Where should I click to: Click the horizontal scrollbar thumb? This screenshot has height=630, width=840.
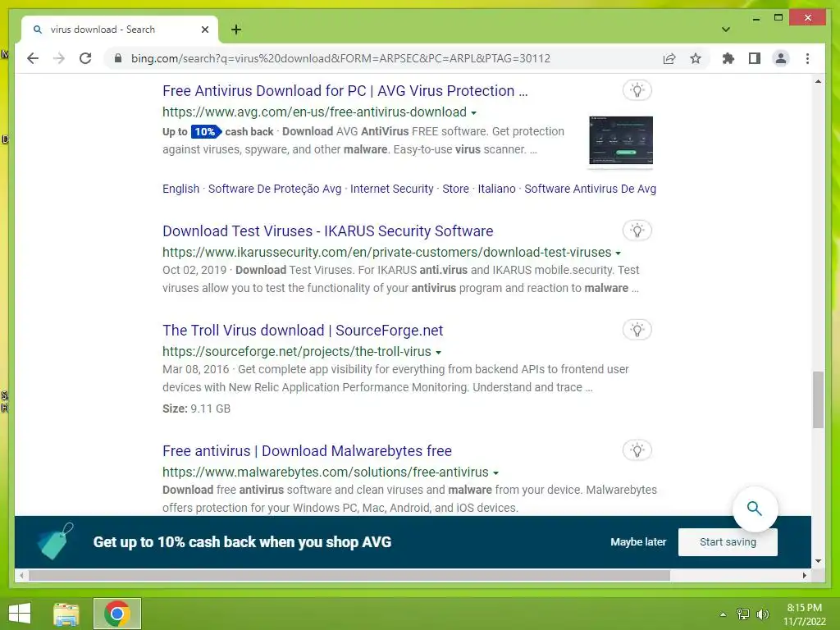[x=349, y=575]
